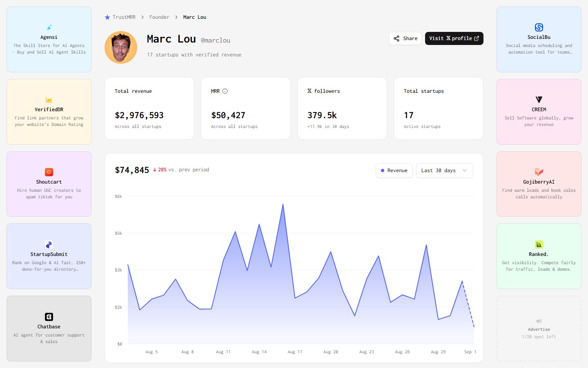
Task: Click the Marc Lou heading name
Action: pyautogui.click(x=171, y=39)
